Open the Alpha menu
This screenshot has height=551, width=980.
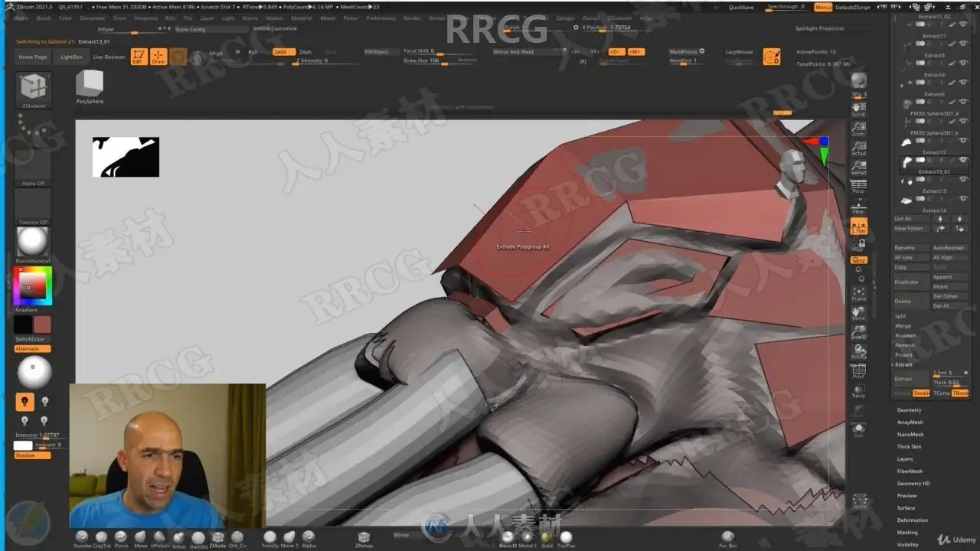tap(21, 18)
